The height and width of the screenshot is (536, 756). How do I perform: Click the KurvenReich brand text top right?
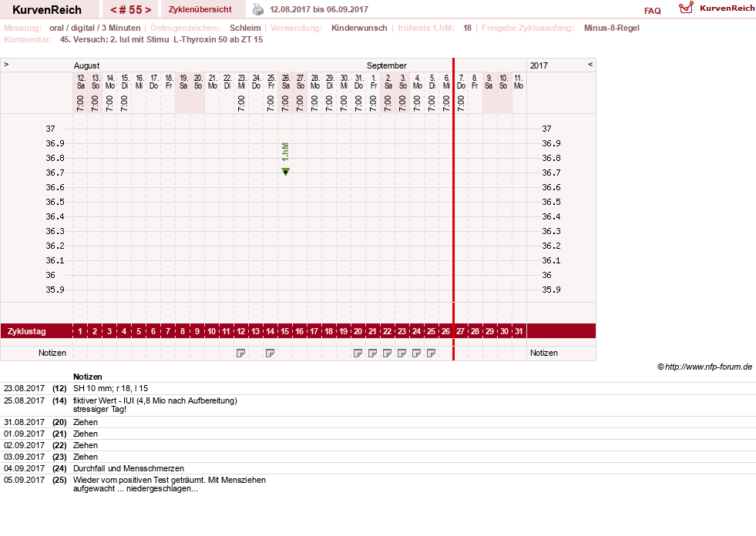coord(727,8)
